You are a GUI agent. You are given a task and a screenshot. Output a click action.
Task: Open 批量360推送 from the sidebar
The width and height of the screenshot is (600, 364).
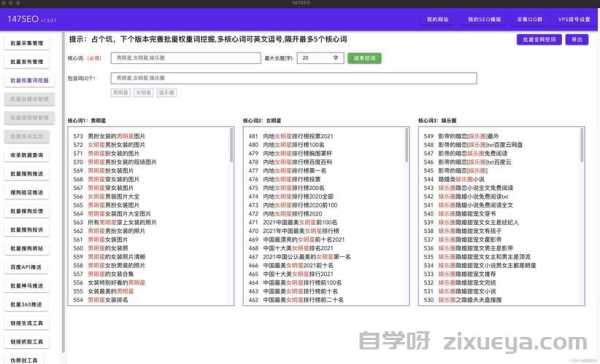pos(27,305)
